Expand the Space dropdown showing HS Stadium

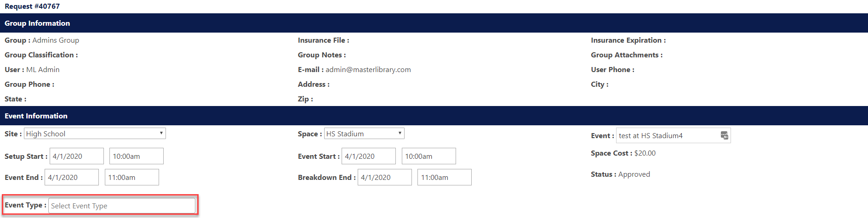click(364, 134)
